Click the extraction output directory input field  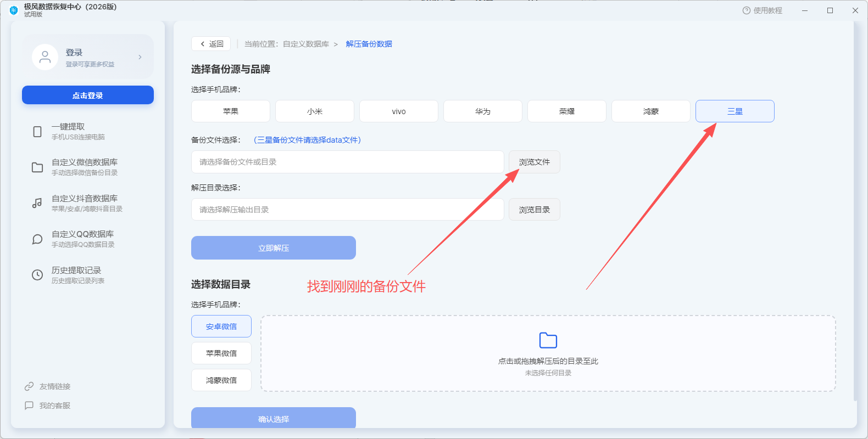click(x=348, y=210)
